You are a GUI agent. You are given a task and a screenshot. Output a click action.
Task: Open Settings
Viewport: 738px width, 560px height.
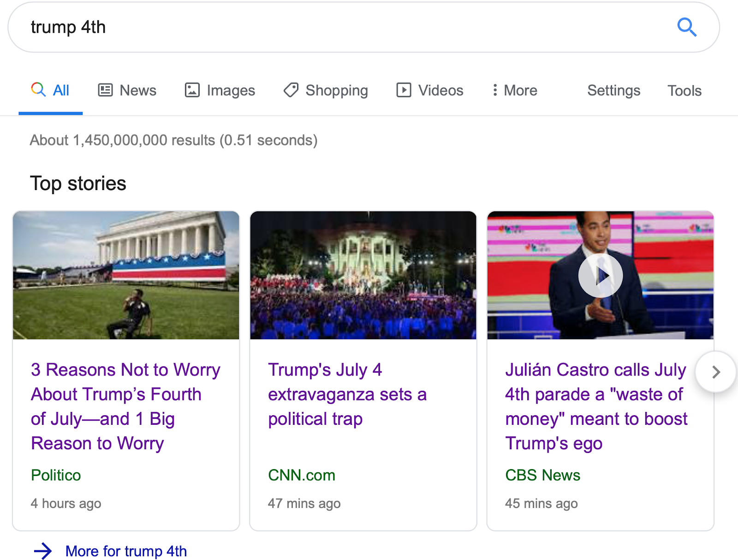tap(613, 90)
